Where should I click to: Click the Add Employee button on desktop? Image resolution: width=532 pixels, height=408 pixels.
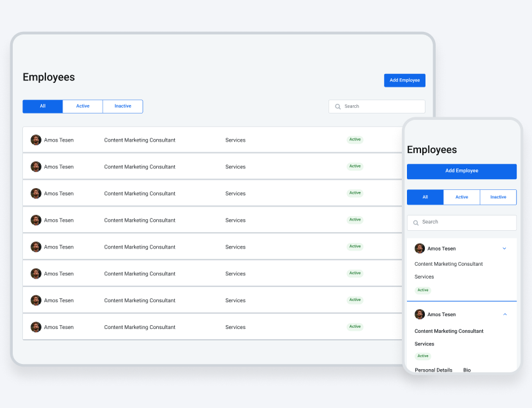[x=404, y=80]
